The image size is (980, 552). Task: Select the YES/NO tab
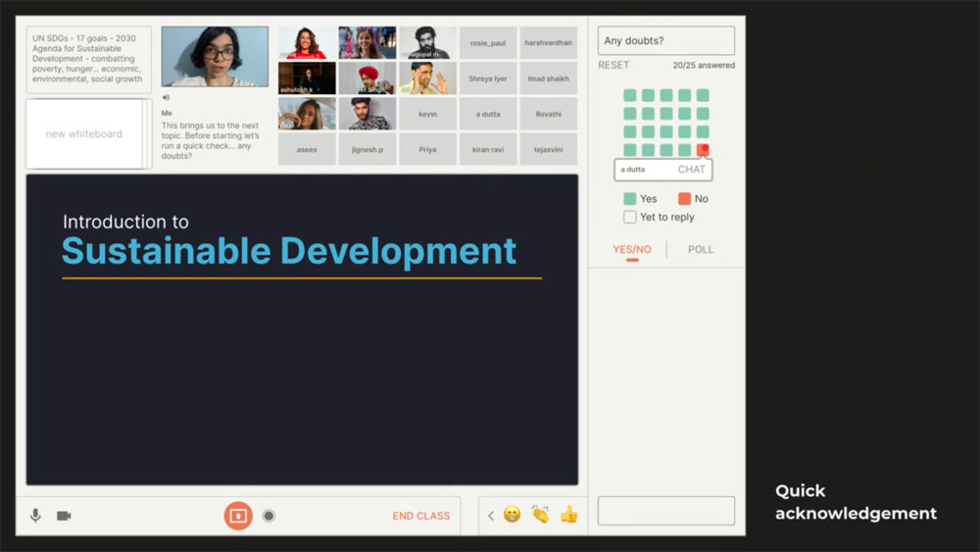(x=632, y=249)
